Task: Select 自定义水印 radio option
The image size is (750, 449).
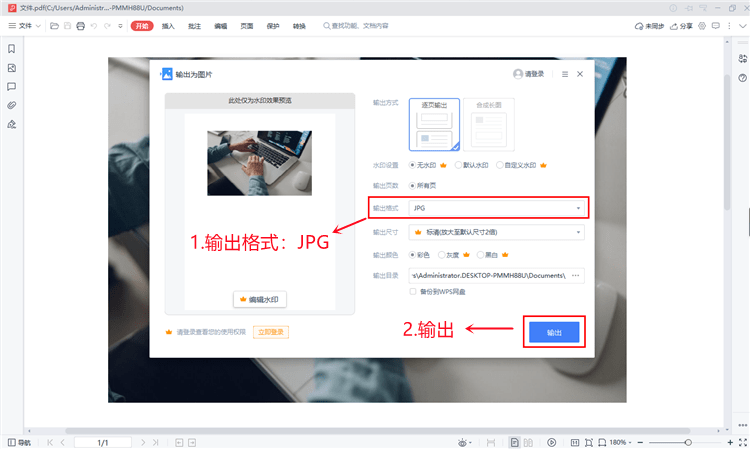Action: (500, 165)
